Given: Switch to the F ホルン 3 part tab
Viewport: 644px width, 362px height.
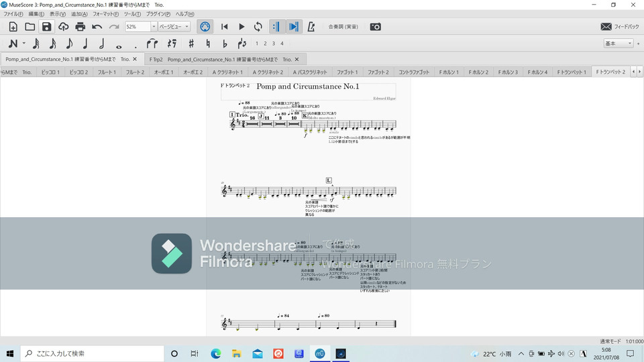Looking at the screenshot, I should (508, 72).
